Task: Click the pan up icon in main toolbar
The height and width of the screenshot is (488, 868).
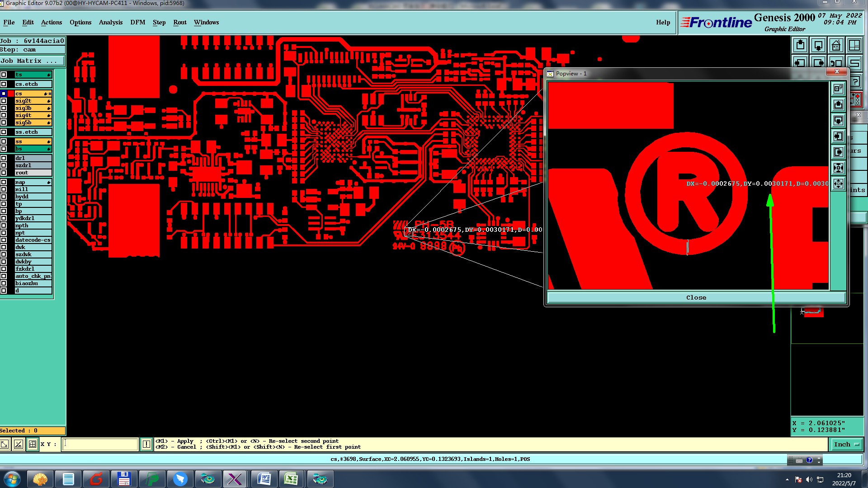Action: [800, 45]
